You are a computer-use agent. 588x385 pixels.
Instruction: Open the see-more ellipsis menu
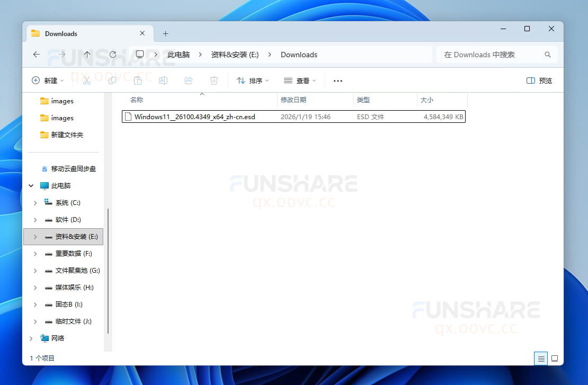click(338, 80)
